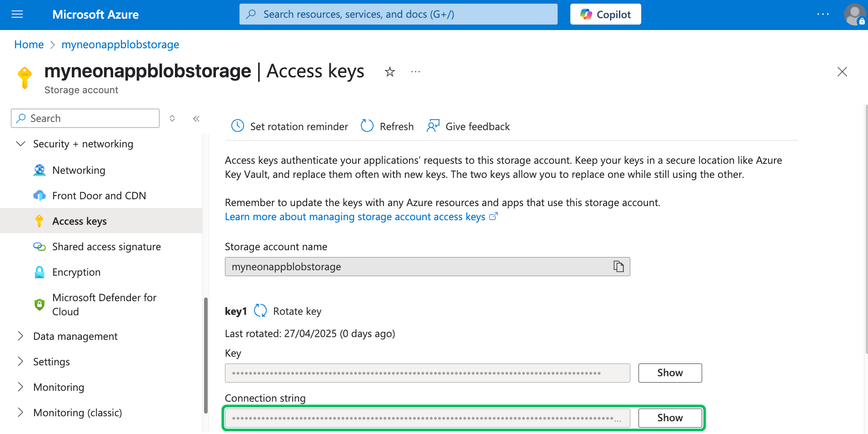868x434 pixels.
Task: Expand the Data management section
Action: pyautogui.click(x=20, y=336)
